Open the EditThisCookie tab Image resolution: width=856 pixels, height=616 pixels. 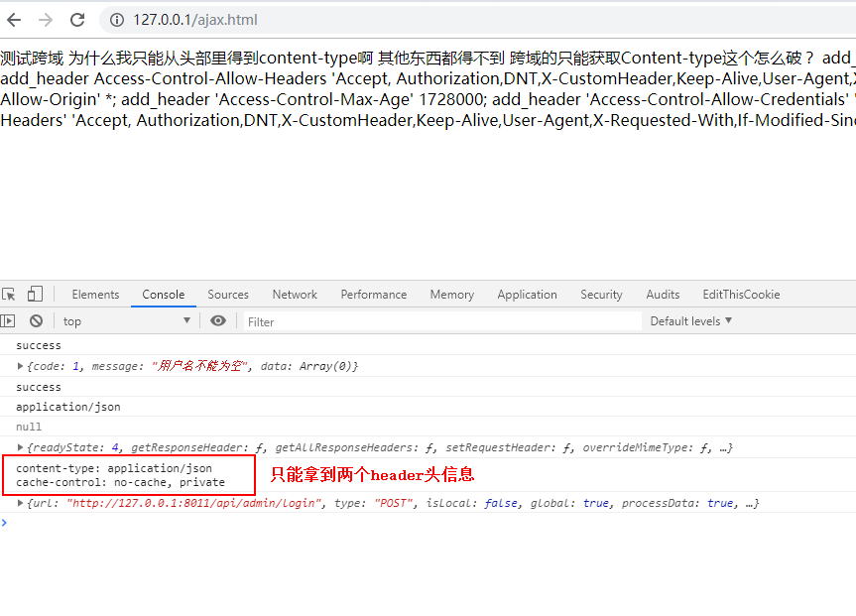click(x=741, y=295)
